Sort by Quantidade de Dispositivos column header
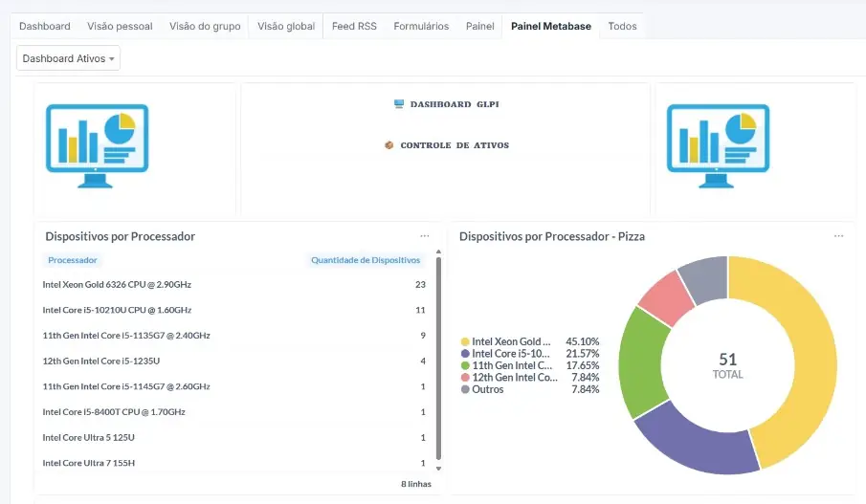Viewport: 866px width, 504px height. [x=366, y=260]
